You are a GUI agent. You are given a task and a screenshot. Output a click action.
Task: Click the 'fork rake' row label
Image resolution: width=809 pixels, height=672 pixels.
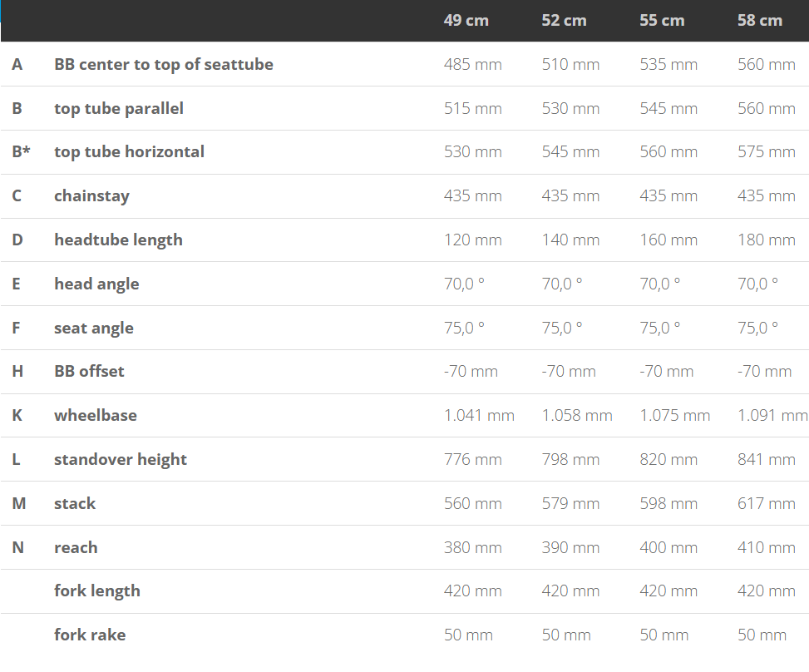point(90,635)
